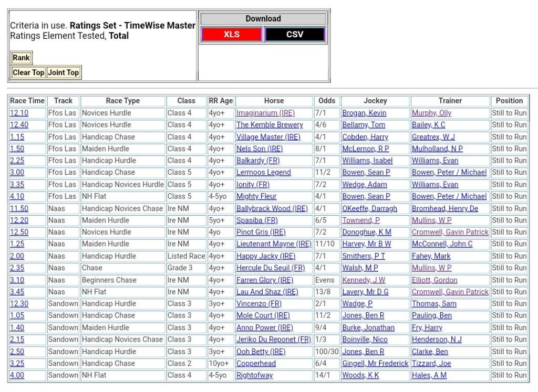Image resolution: width=538 pixels, height=392 pixels.
Task: Open jockey Townend, P link
Action: tap(360, 220)
